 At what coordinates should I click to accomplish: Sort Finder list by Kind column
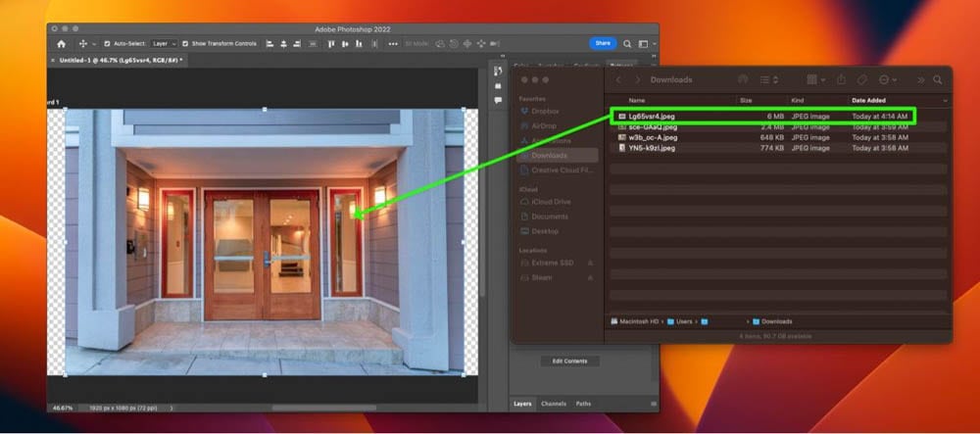pyautogui.click(x=798, y=101)
